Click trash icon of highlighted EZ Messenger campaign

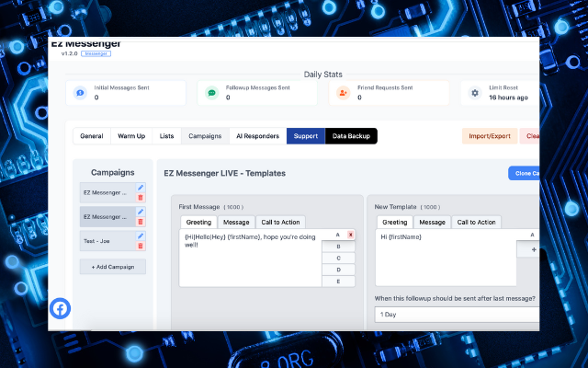pos(141,222)
